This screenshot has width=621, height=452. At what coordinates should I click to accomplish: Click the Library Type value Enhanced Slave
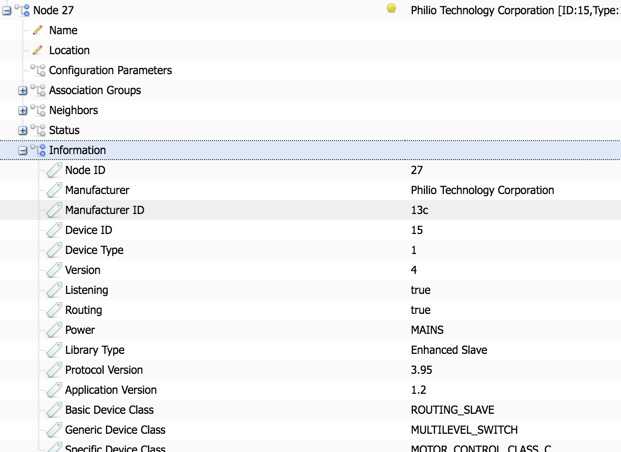[449, 350]
